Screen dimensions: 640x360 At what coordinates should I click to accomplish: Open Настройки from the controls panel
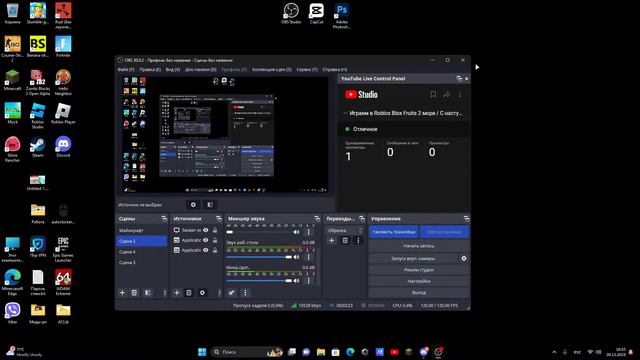(419, 281)
